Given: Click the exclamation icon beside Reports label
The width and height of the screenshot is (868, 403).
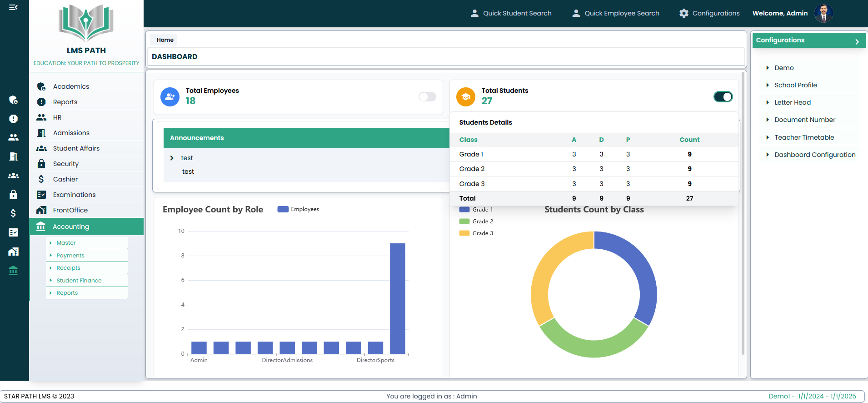Looking at the screenshot, I should click(41, 102).
